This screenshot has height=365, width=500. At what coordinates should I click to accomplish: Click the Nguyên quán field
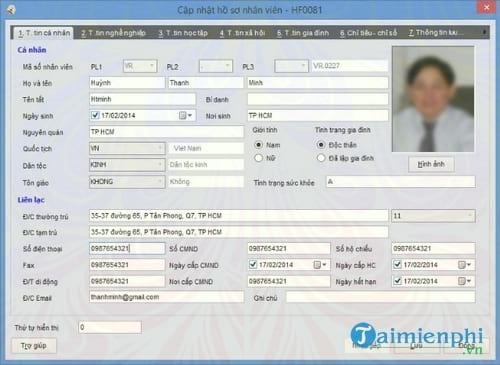click(x=166, y=132)
